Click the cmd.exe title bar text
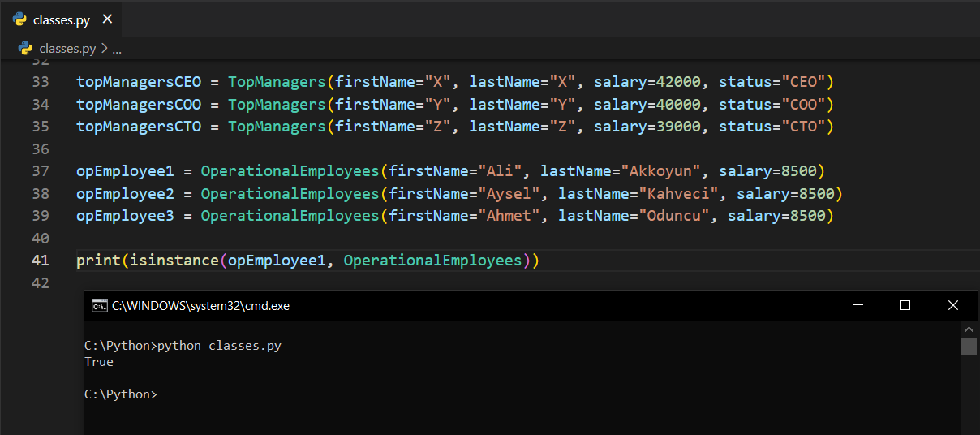980x435 pixels. (x=200, y=306)
